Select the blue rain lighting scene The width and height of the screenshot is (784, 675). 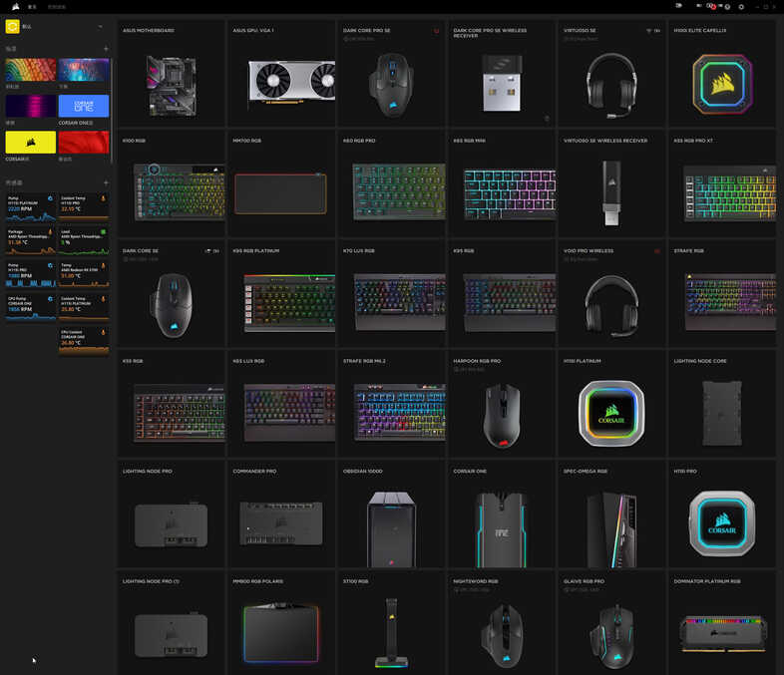click(84, 70)
